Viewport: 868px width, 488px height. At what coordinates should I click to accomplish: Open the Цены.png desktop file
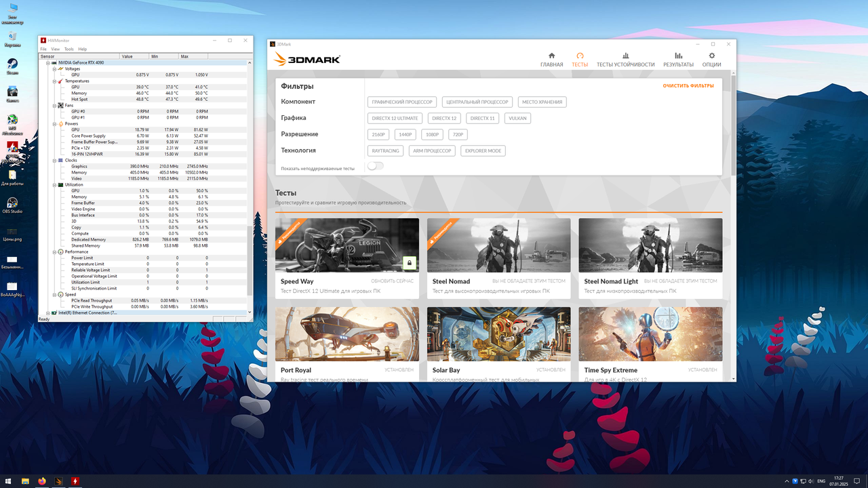(x=12, y=234)
